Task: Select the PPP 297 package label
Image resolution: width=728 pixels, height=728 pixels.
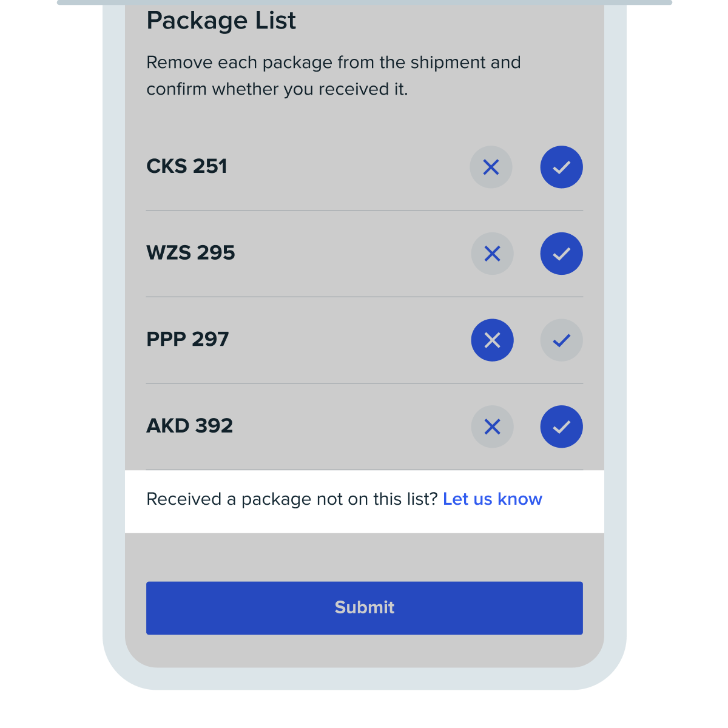Action: [187, 339]
